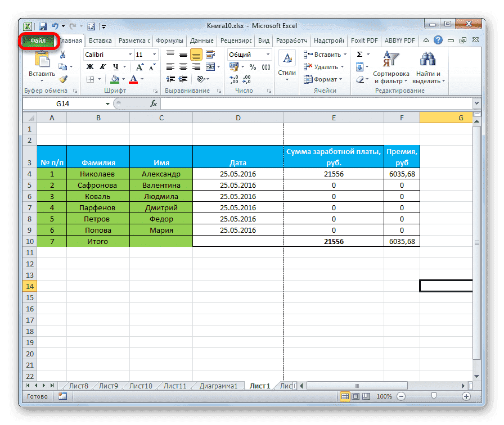Click the Найти и выделить binoculars icon
Image resolution: width=504 pixels, height=425 pixels.
[429, 59]
